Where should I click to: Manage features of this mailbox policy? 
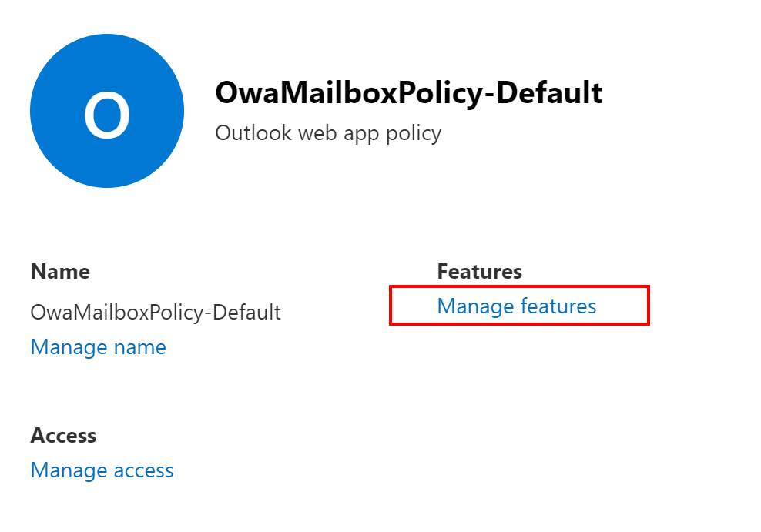(x=516, y=306)
